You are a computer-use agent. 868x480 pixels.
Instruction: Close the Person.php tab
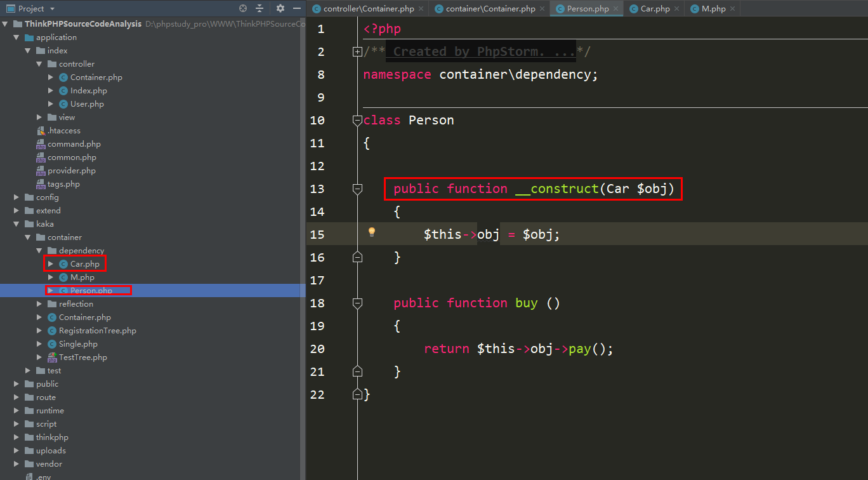click(617, 9)
